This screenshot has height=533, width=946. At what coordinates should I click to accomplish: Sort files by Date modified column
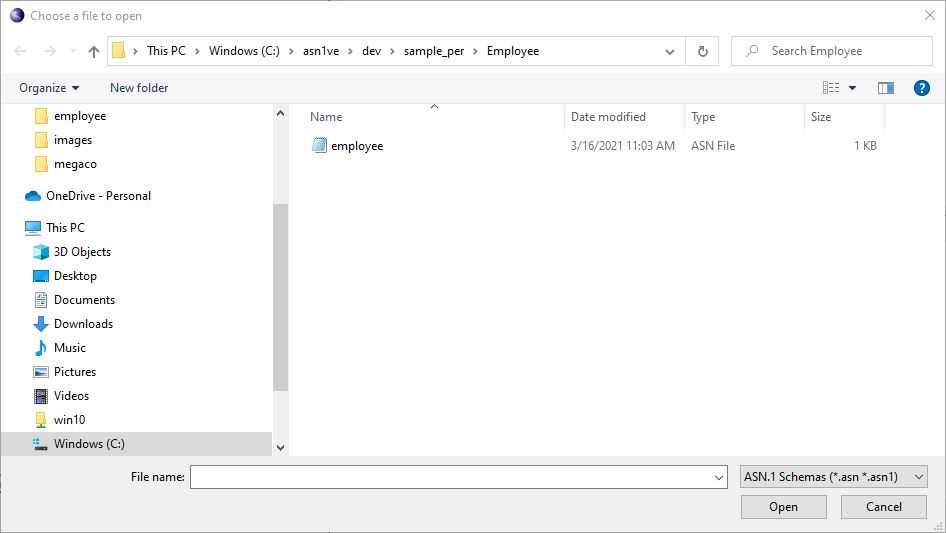coord(608,117)
